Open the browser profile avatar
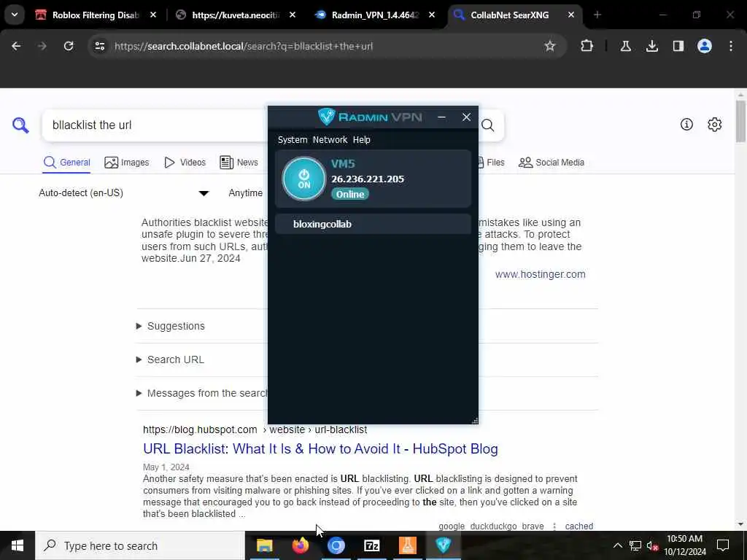 705,46
